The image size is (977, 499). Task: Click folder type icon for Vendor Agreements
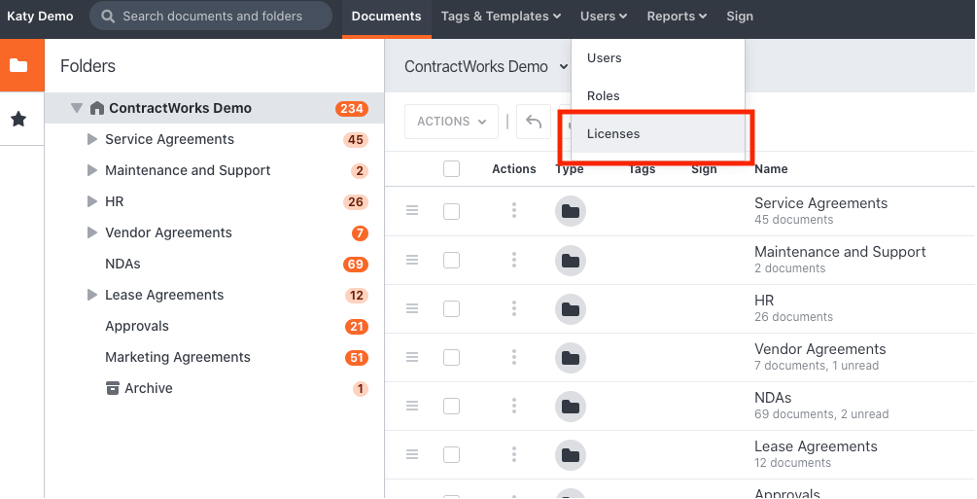tap(570, 357)
